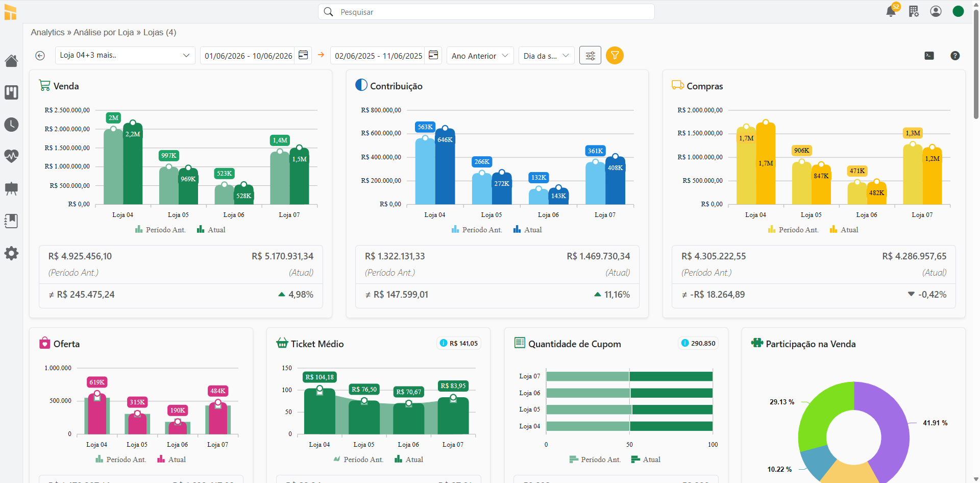
Task: Click the 619K Oferta bar label
Action: [97, 382]
